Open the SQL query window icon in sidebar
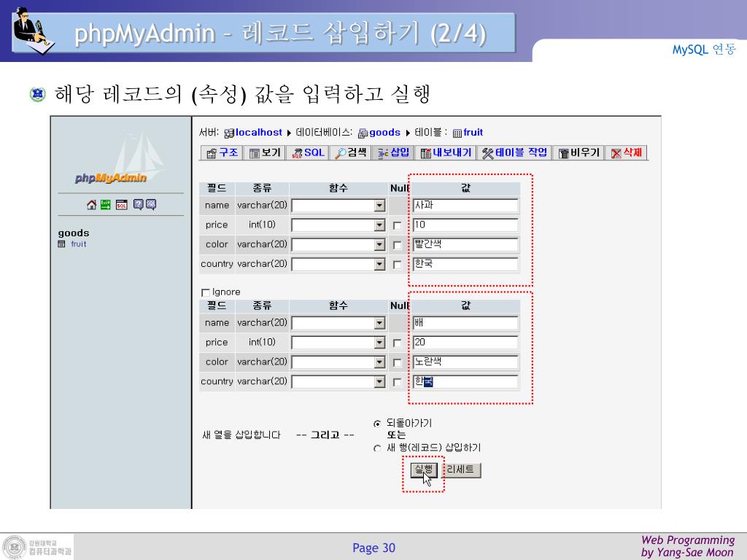The width and height of the screenshot is (747, 560). click(x=122, y=205)
